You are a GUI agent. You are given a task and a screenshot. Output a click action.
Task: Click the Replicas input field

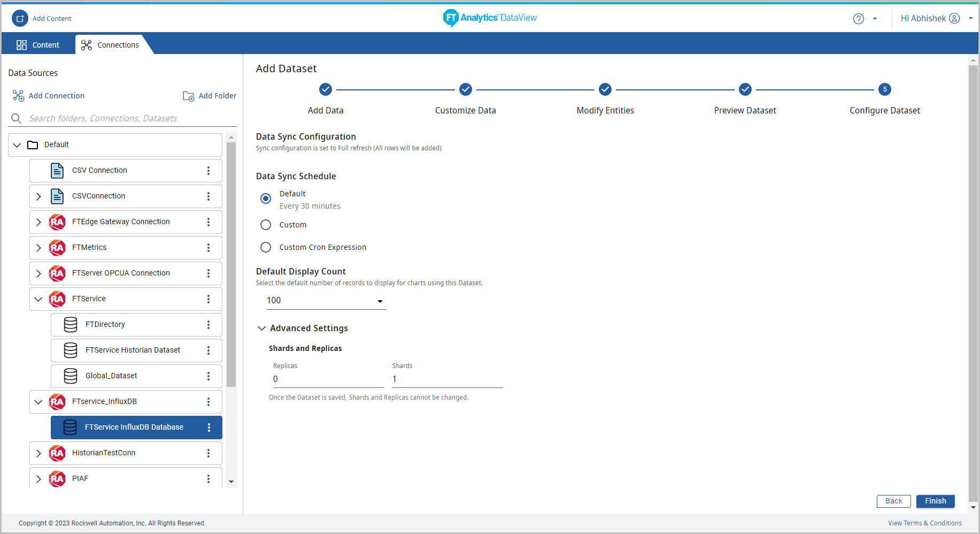click(x=328, y=379)
